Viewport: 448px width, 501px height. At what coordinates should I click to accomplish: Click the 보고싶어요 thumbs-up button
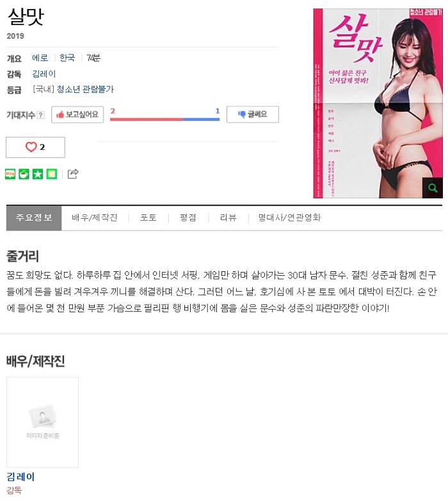pos(77,115)
